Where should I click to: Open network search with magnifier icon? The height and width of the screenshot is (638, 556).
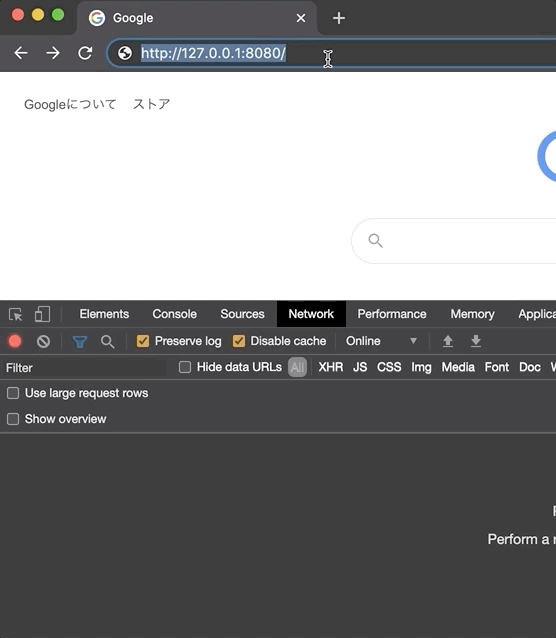(x=107, y=341)
